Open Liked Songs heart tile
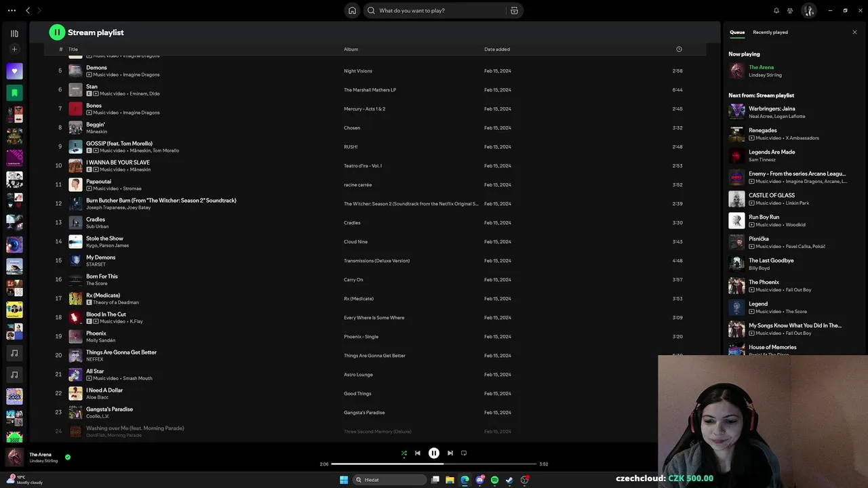Viewport: 868px width, 488px height. coord(14,71)
